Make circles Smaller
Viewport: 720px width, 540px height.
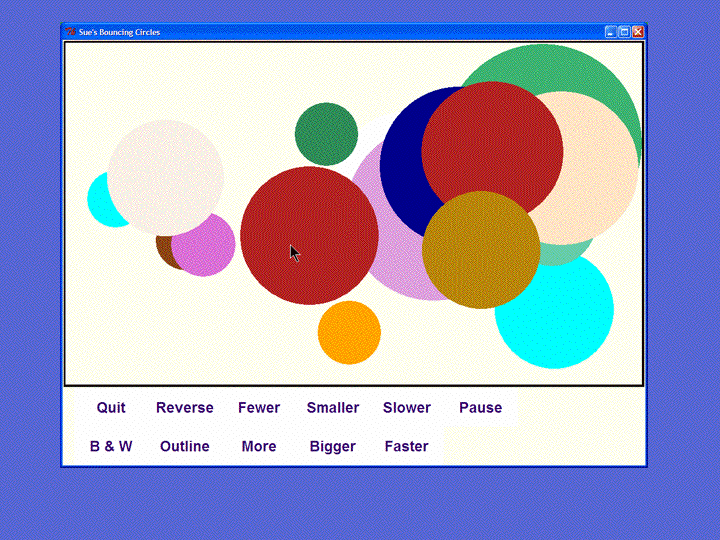333,408
